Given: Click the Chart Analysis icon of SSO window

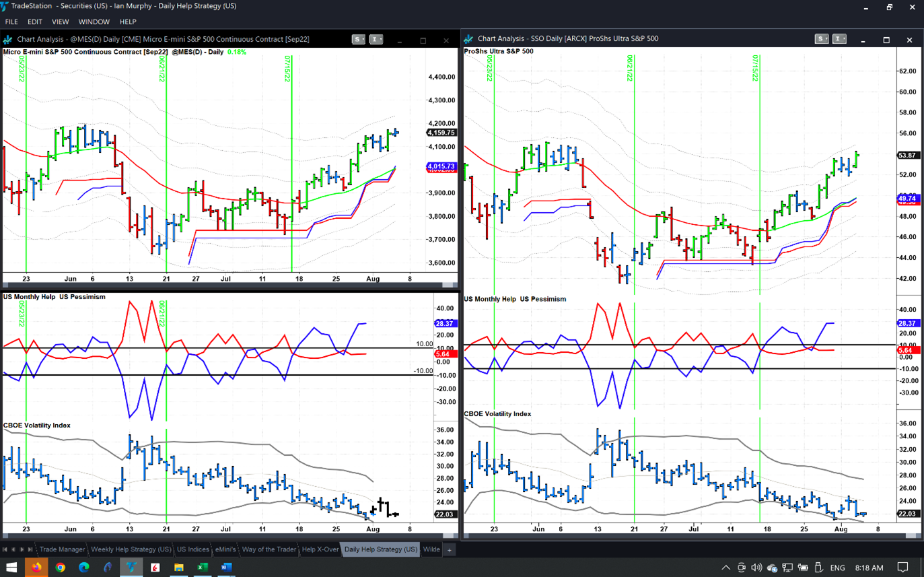Looking at the screenshot, I should 469,39.
